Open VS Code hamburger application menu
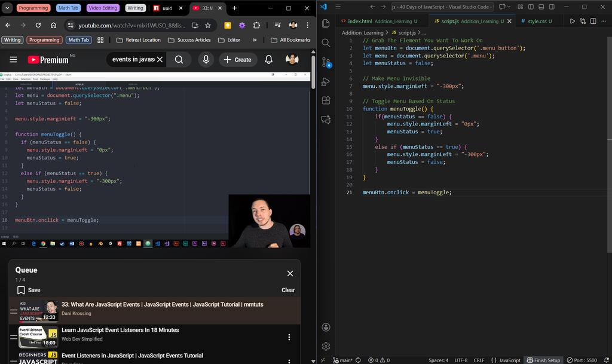The width and height of the screenshot is (612, 364). (338, 7)
